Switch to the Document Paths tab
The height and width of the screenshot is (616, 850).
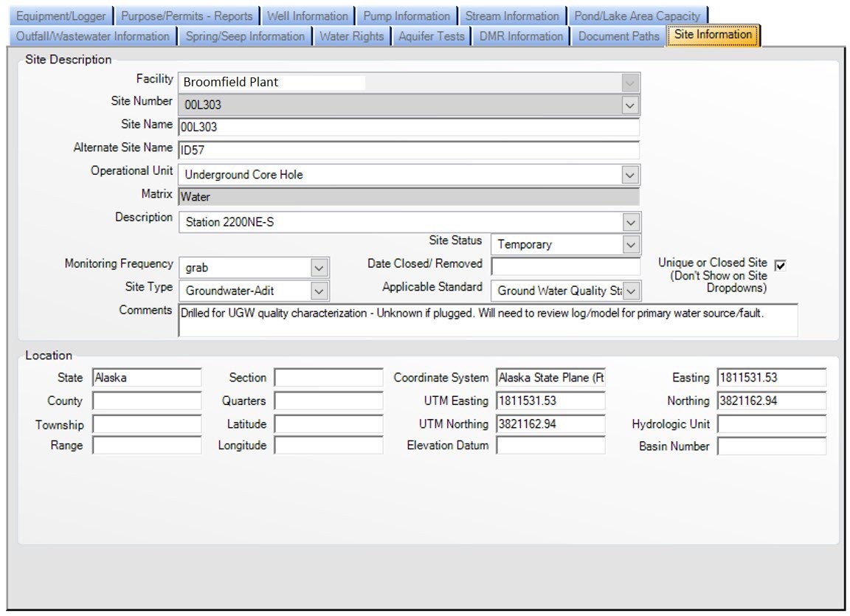618,36
